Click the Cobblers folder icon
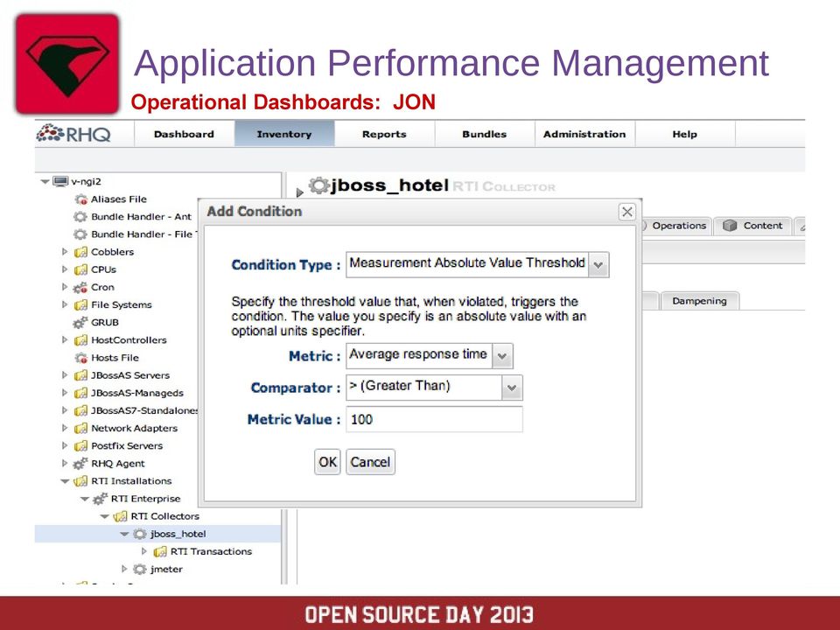The width and height of the screenshot is (840, 630). (x=80, y=252)
